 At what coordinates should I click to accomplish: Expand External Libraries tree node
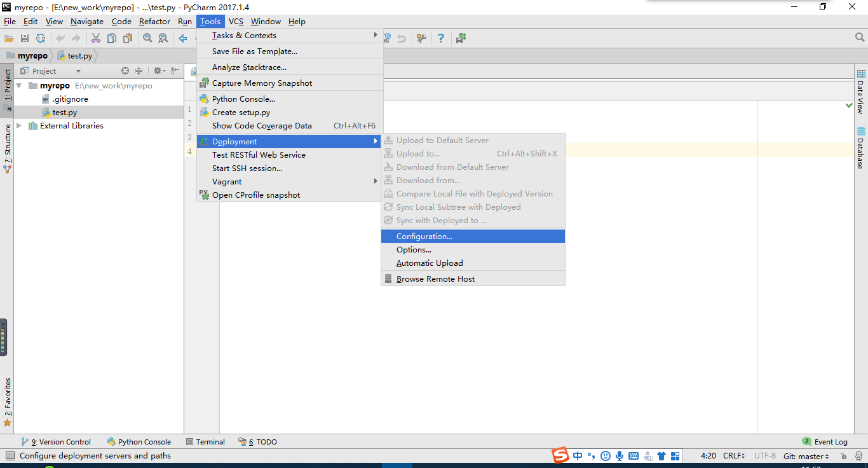[19, 126]
